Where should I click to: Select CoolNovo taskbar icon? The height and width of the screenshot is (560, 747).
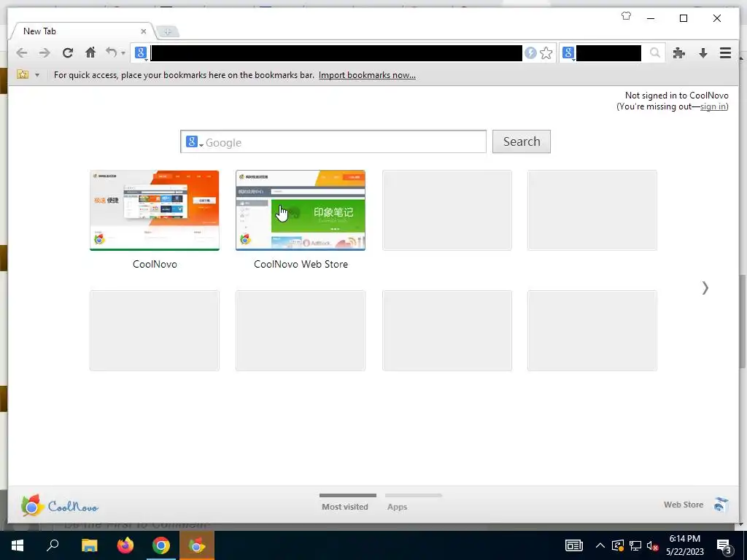point(197,545)
